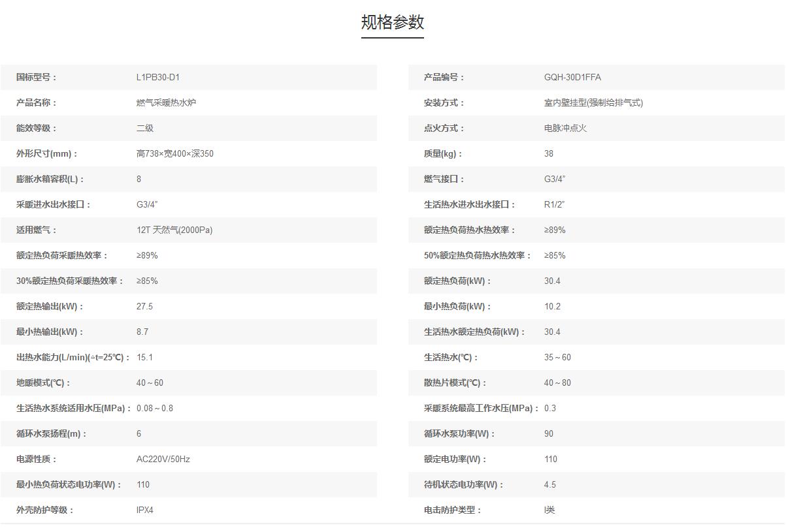The width and height of the screenshot is (786, 532).
Task: Click the 国标型号 label
Action: tap(37, 77)
